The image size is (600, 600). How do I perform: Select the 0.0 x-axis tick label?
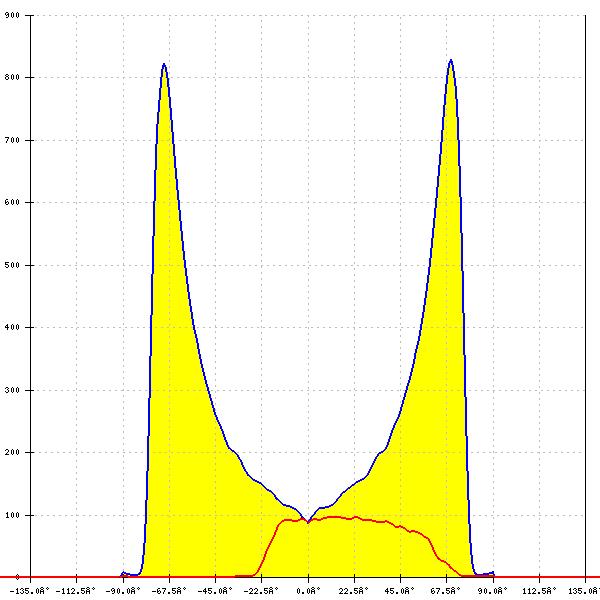(x=308, y=590)
